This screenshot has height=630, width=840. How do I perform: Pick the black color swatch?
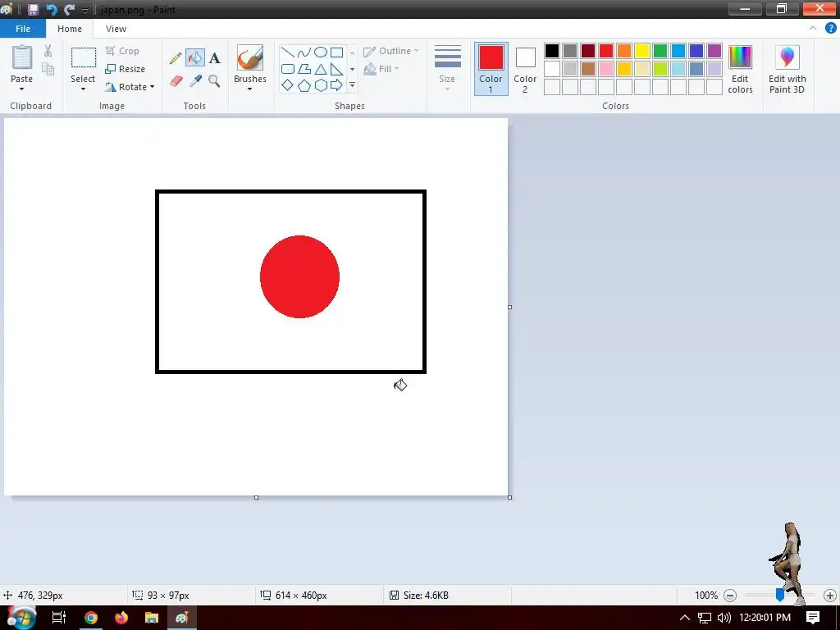click(552, 51)
